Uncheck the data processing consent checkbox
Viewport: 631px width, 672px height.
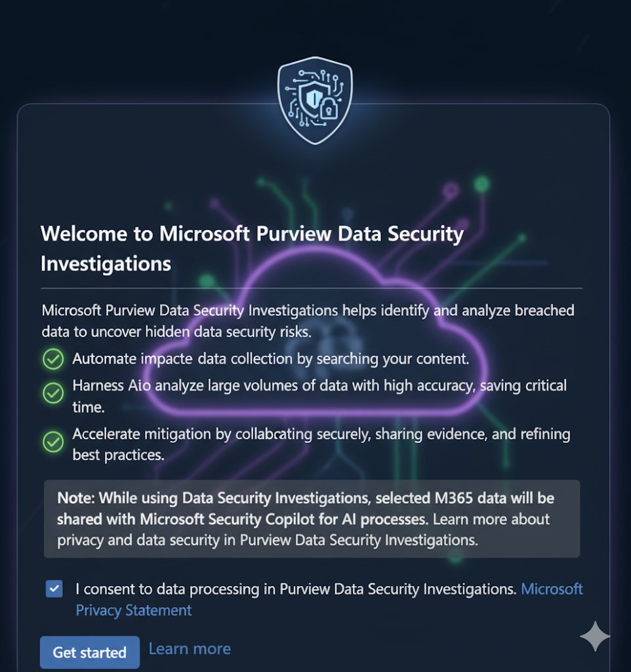tap(54, 589)
